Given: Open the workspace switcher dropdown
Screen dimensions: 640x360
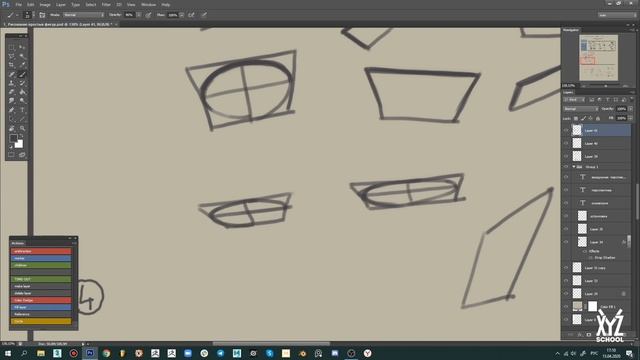Looking at the screenshot, I should (617, 15).
